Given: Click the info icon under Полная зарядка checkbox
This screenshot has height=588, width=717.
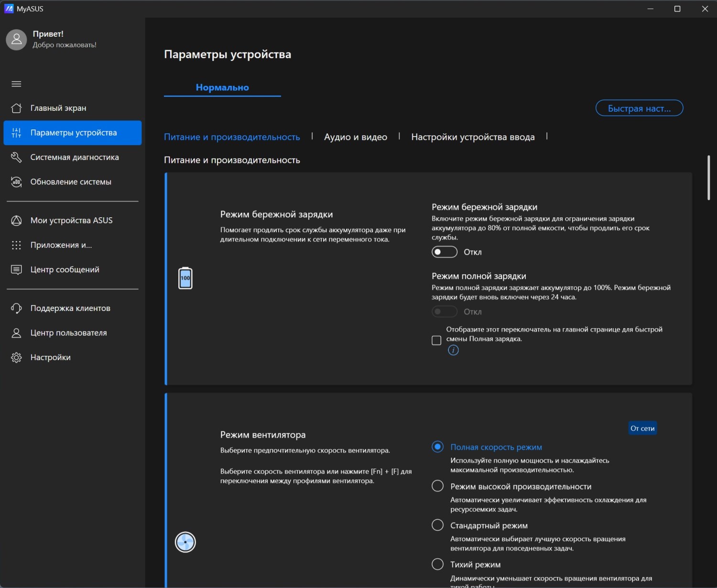Looking at the screenshot, I should (453, 351).
